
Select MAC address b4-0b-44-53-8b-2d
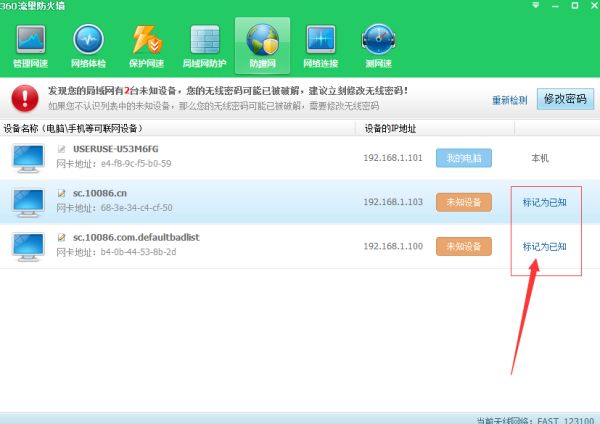coord(139,252)
